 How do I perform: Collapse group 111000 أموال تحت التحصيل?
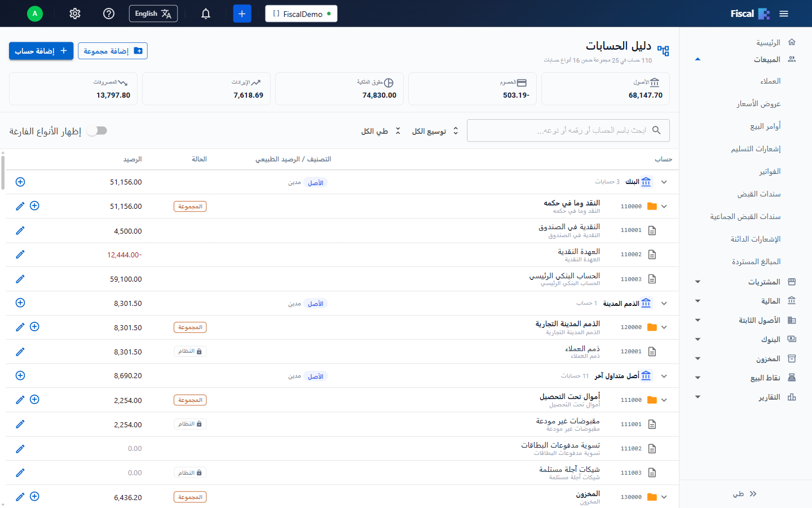(664, 400)
